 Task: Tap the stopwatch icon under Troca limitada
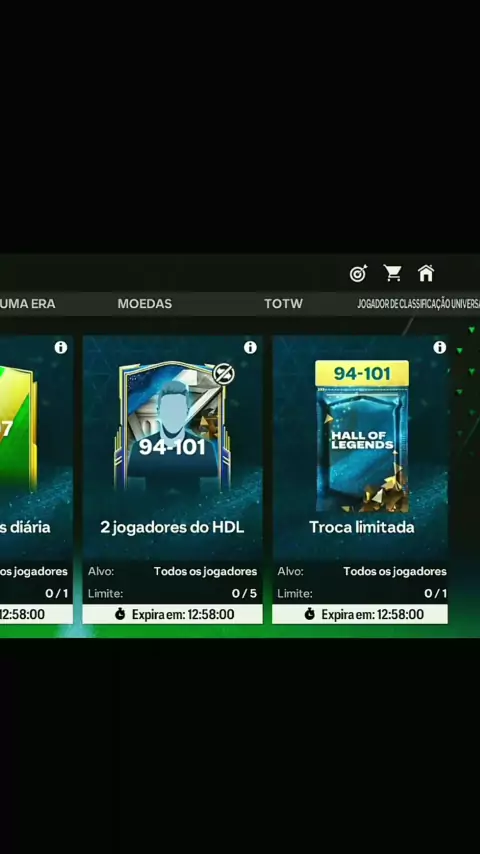309,614
